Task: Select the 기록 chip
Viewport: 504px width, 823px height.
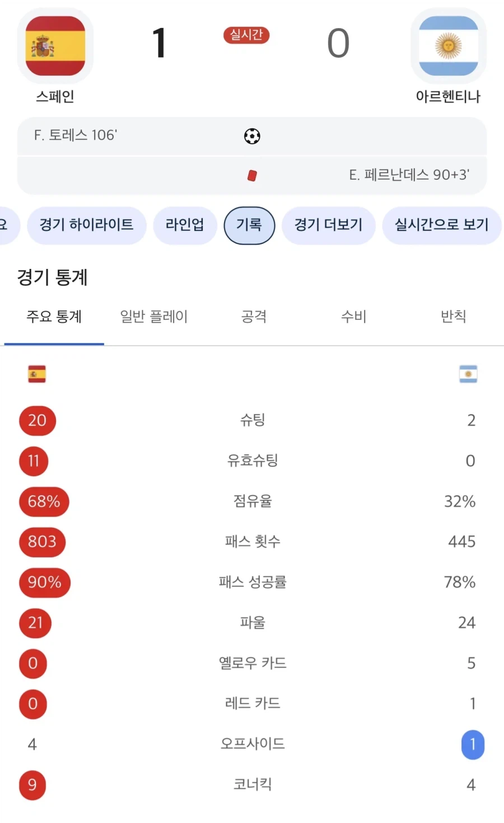Action: coord(249,225)
